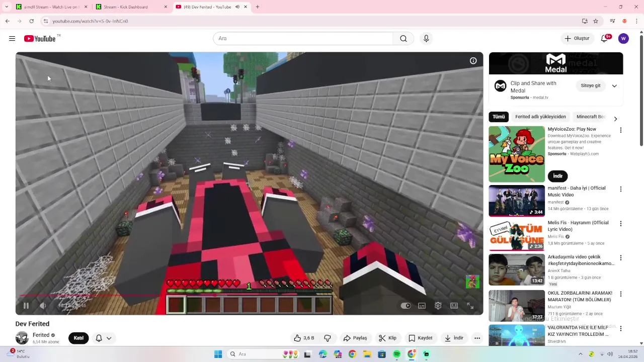Viewport: 644px width, 362px height.
Task: Open 'Arkadaşımla video çektik' thumbnail
Action: tap(517, 269)
